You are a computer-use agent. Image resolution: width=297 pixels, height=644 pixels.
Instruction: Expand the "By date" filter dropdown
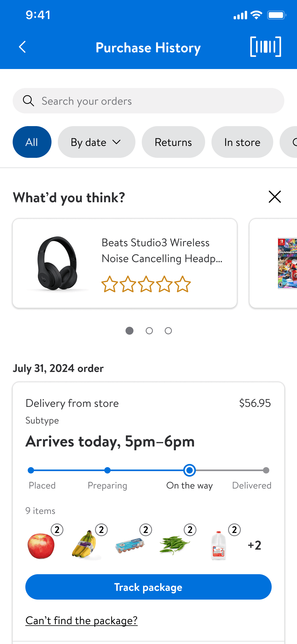[96, 142]
